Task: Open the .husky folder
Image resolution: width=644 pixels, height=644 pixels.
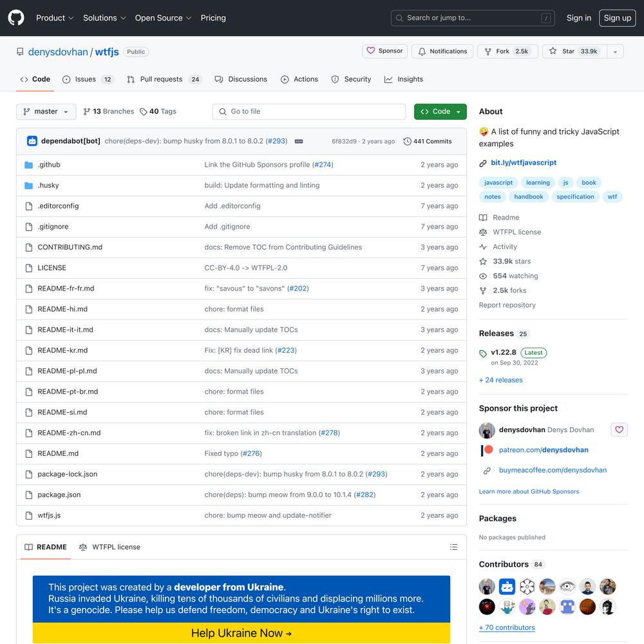Action: 48,185
